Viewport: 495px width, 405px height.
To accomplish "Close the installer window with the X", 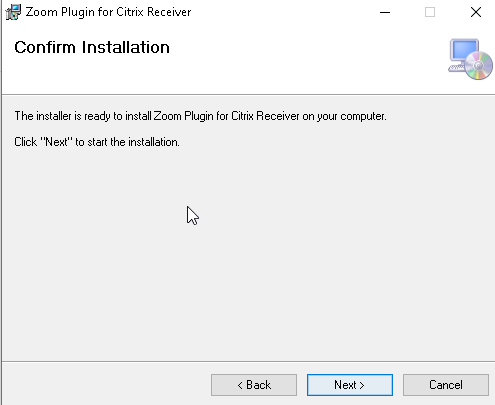I will (476, 12).
